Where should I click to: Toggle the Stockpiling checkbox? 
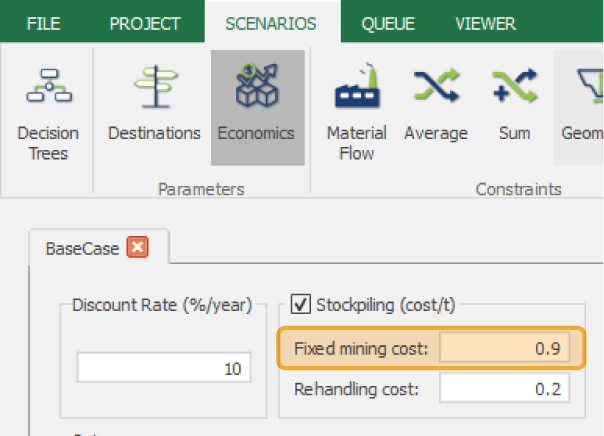(x=299, y=305)
